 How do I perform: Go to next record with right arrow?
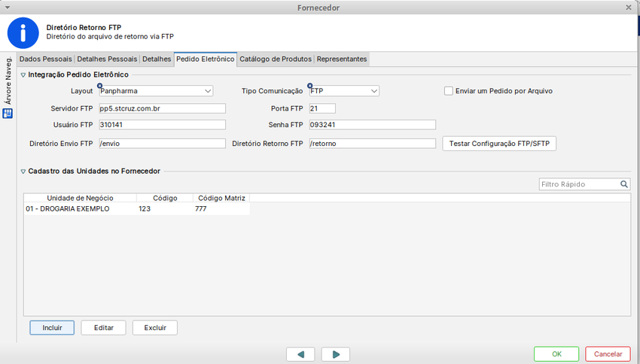pos(336,354)
